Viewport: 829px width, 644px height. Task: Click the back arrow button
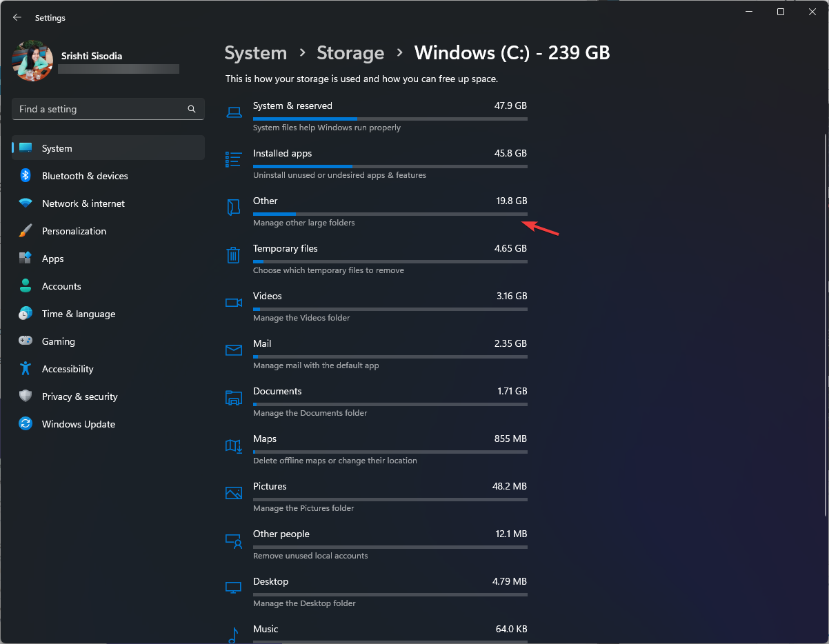point(17,17)
